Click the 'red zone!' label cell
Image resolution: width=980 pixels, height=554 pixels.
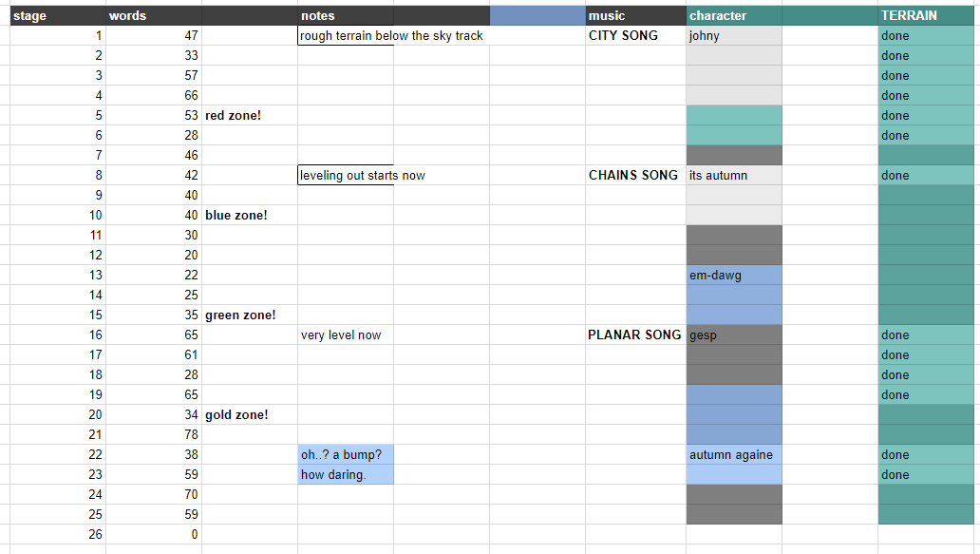point(249,116)
